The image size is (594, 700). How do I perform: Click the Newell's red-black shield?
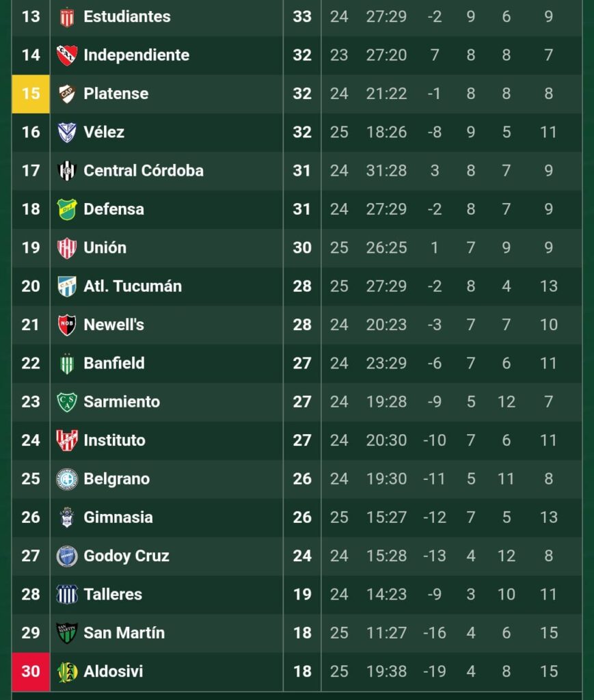[67, 325]
